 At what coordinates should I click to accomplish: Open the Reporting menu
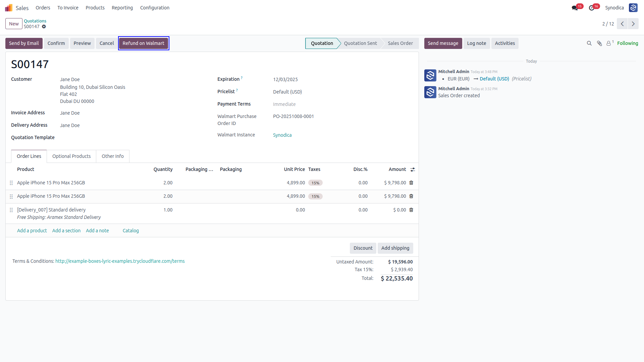pos(122,8)
